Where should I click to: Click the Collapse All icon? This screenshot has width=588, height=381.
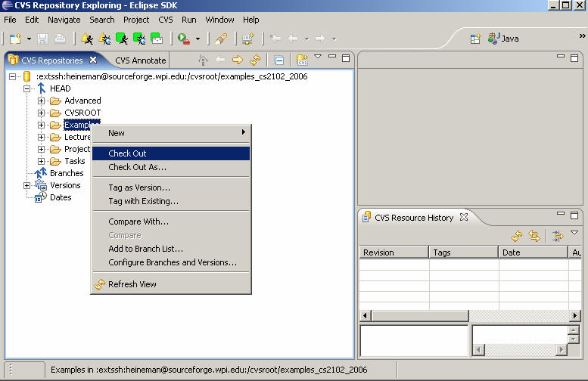(278, 60)
